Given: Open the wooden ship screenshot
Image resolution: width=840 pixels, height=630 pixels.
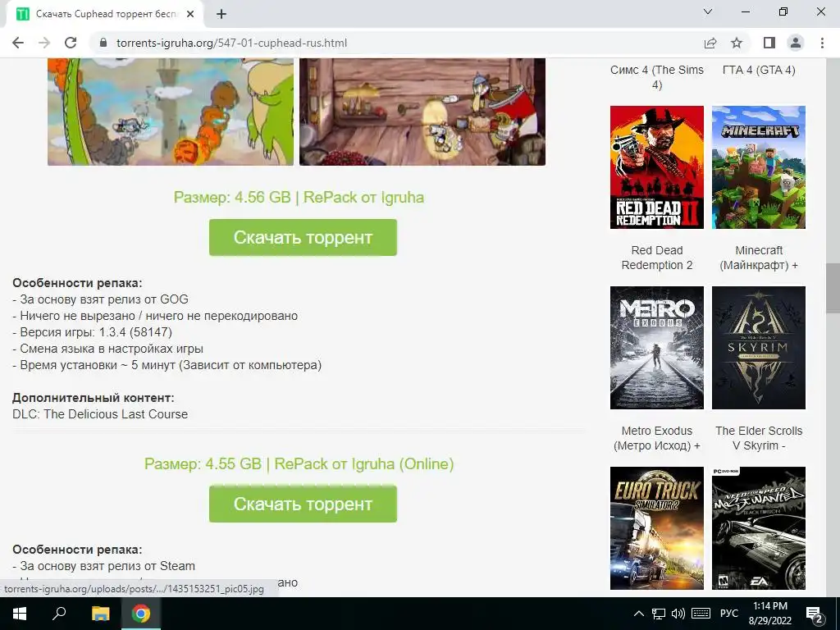Looking at the screenshot, I should point(422,112).
